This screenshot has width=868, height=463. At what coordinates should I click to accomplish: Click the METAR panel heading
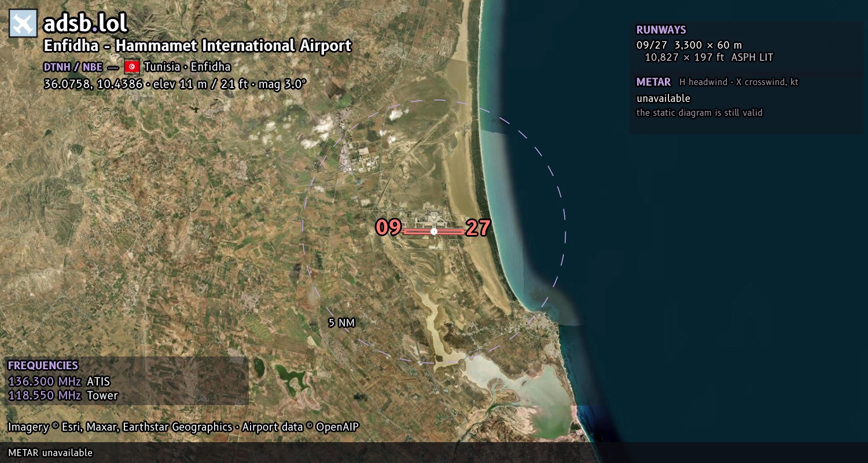tap(653, 82)
